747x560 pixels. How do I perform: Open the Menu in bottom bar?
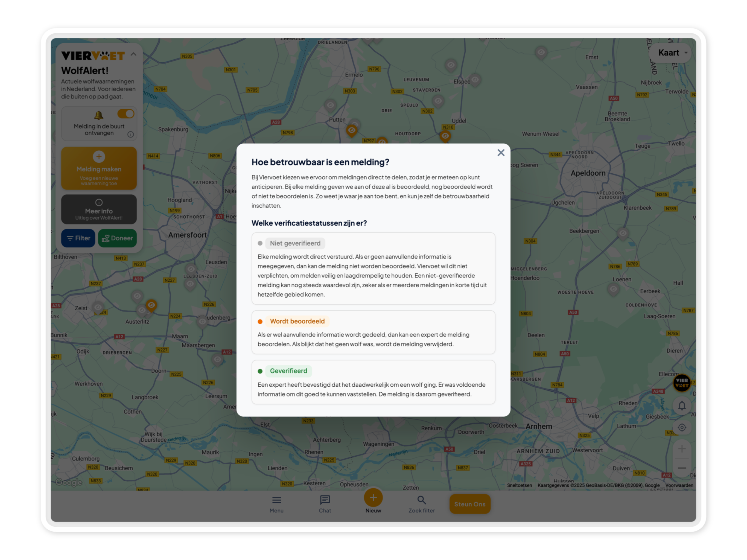(277, 504)
